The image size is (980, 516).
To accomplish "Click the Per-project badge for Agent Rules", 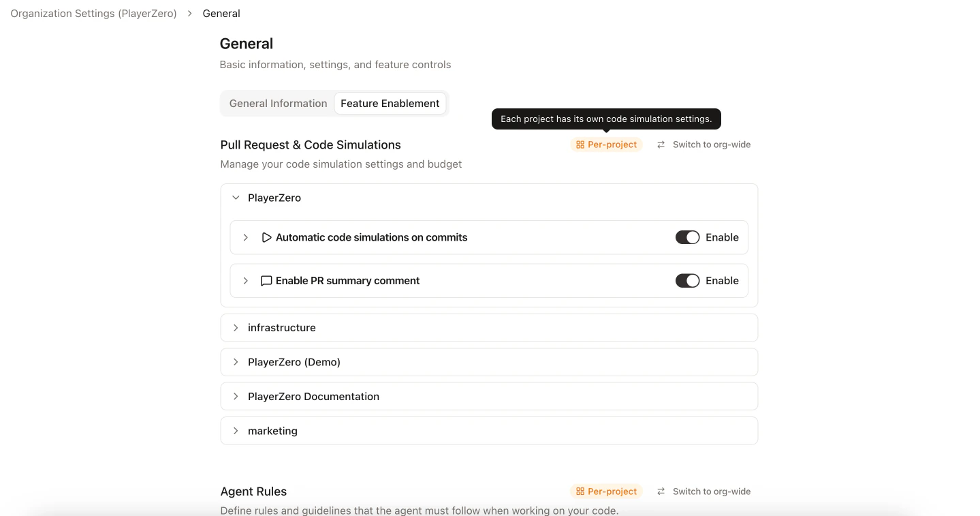I will (x=606, y=491).
